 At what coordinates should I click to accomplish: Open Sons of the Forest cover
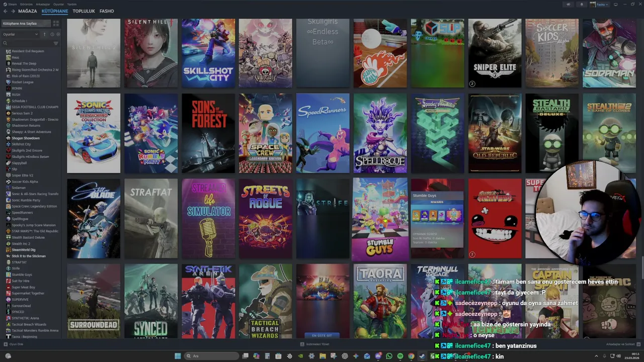[x=208, y=133]
